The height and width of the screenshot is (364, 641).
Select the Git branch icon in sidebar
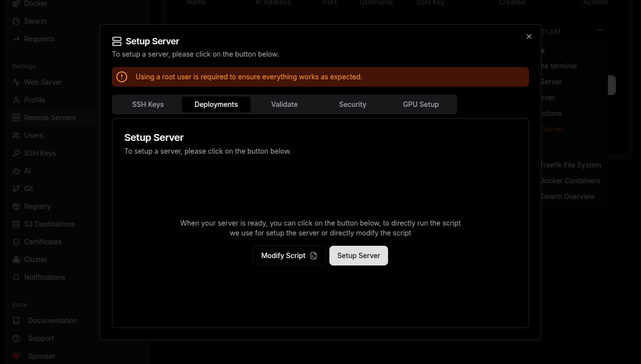click(16, 188)
